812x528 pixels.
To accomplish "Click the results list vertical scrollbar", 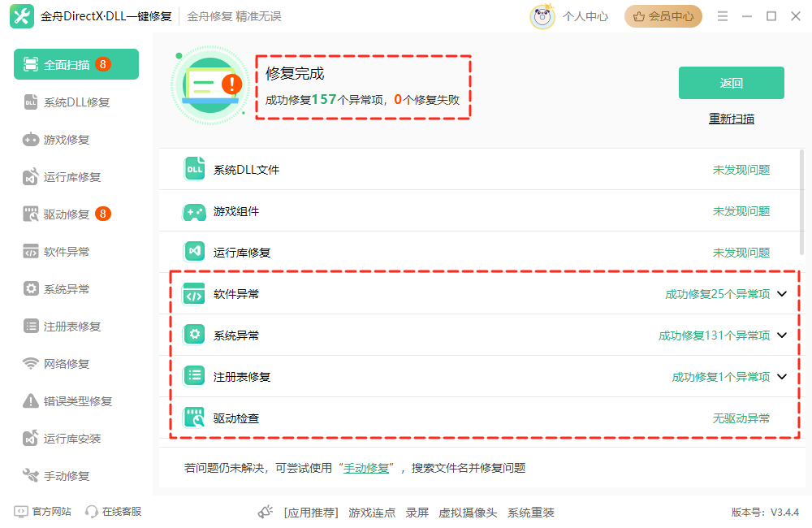I will point(802,202).
